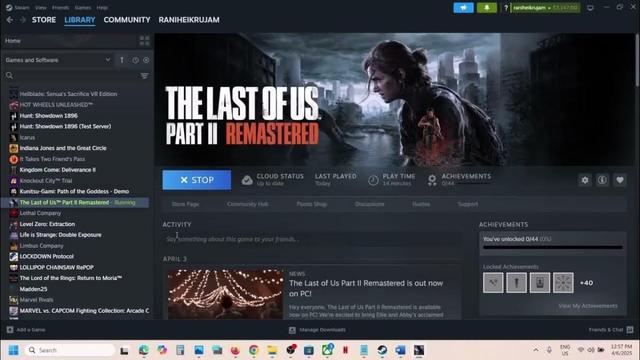Toggle the recent activity clock filter
Image resolution: width=640 pixels, height=360 pixels.
135,60
